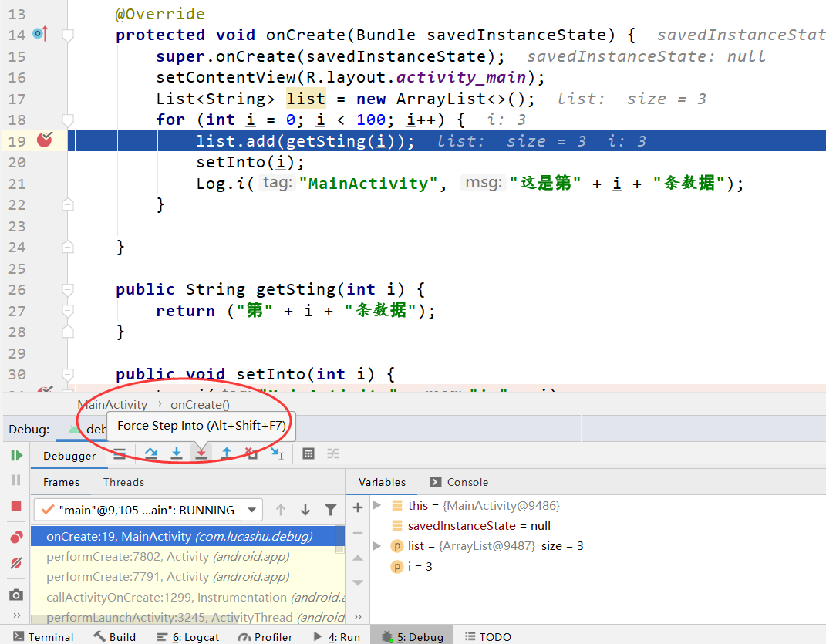The width and height of the screenshot is (826, 644).
Task: Show more debug sidebar actions chevron
Action: pos(16,615)
